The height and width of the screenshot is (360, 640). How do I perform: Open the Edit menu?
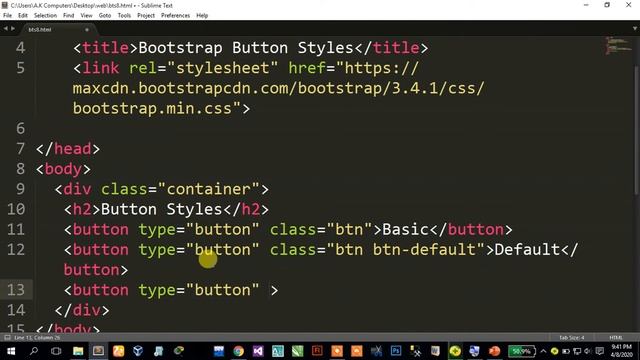click(23, 16)
